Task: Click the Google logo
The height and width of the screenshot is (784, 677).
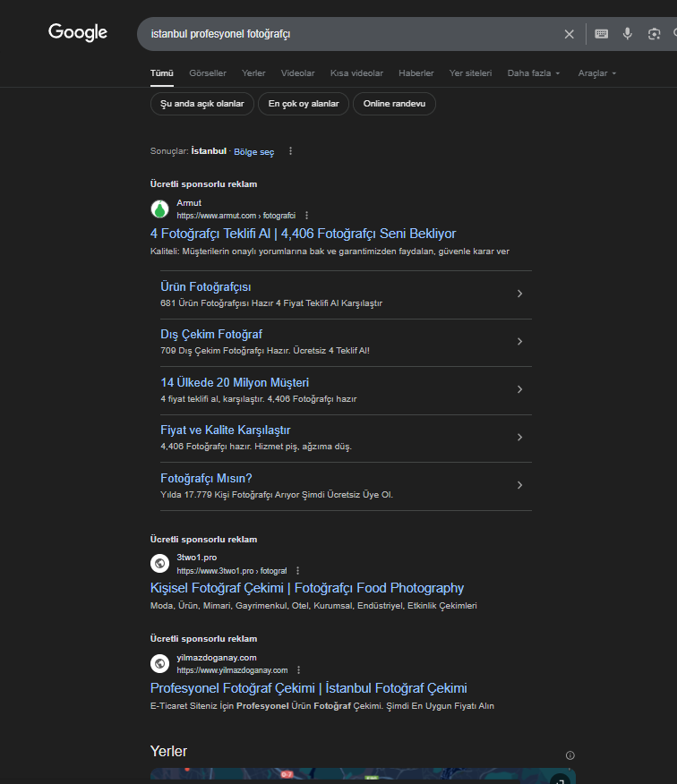Action: point(78,32)
